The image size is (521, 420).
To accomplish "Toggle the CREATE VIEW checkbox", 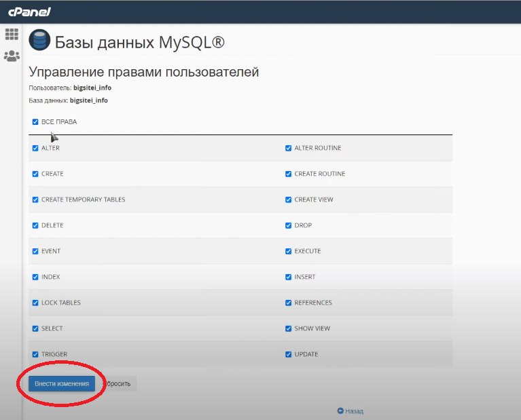I will (x=289, y=199).
